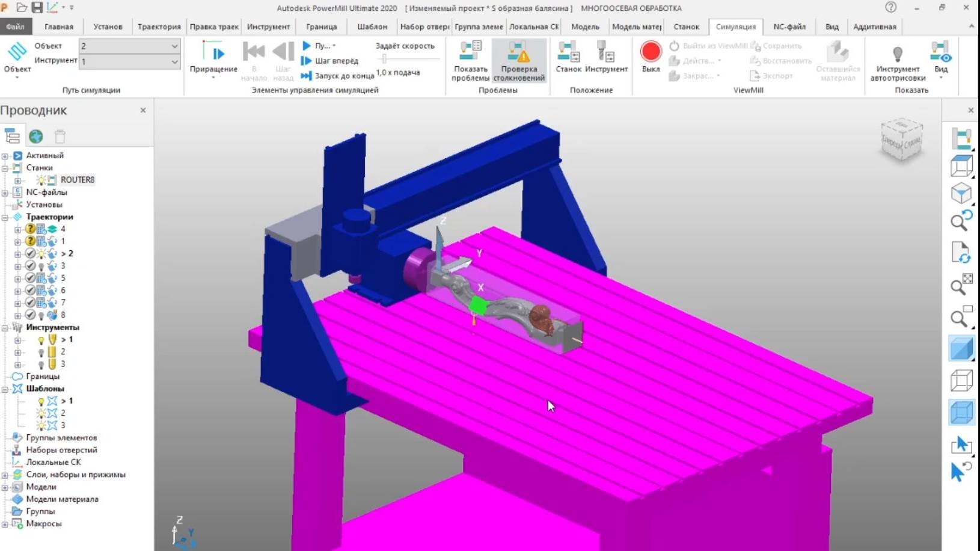The width and height of the screenshot is (980, 551).
Task: Click the view cube in the viewport
Action: click(901, 140)
